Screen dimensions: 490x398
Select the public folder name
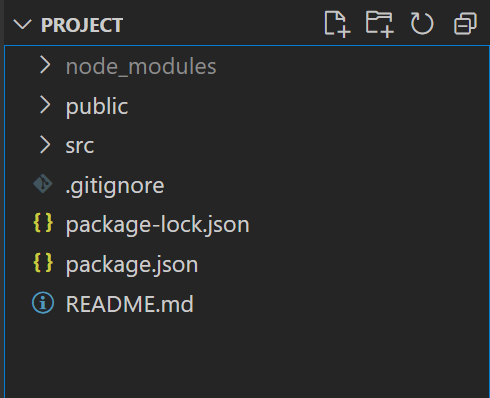click(x=97, y=107)
